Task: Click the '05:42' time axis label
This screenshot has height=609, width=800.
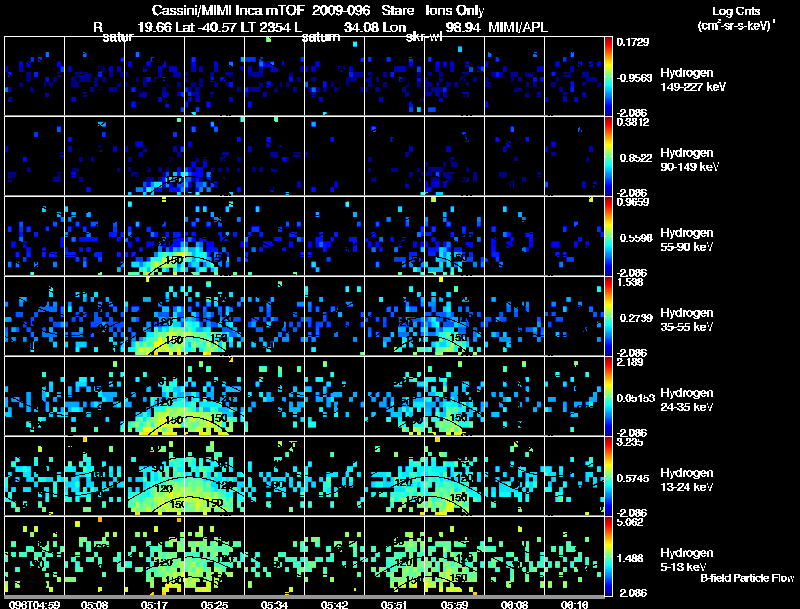Action: [334, 605]
